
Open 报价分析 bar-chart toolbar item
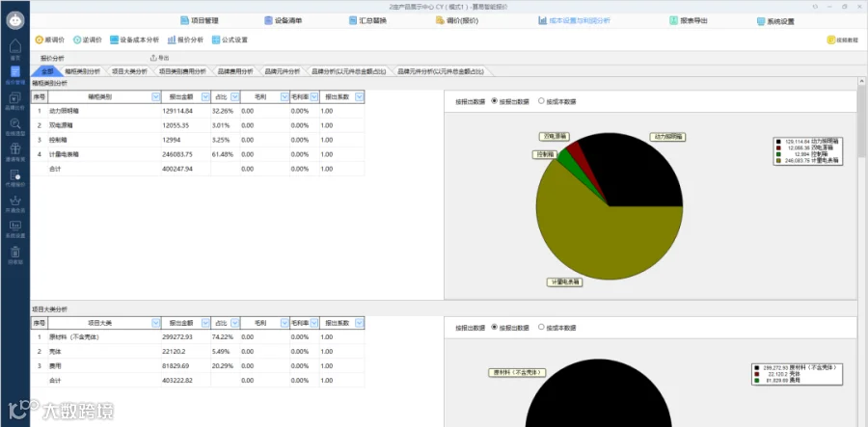tap(185, 40)
